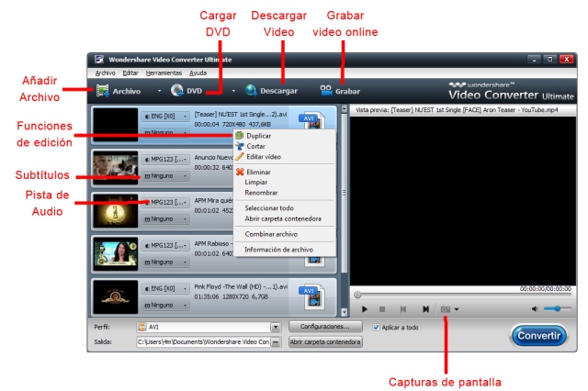588x391 pixels.
Task: Open MPG123 audio dropdown for APM Mira quién video
Action: click(165, 202)
